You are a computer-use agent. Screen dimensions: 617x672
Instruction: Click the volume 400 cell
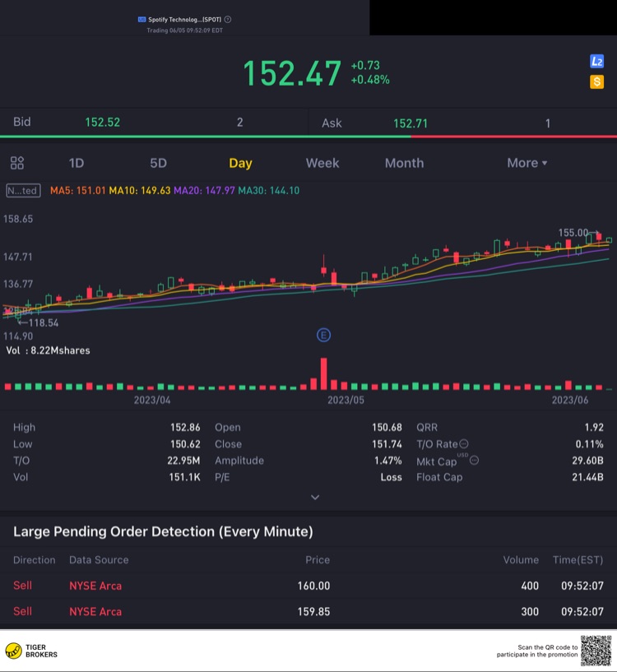pos(530,586)
